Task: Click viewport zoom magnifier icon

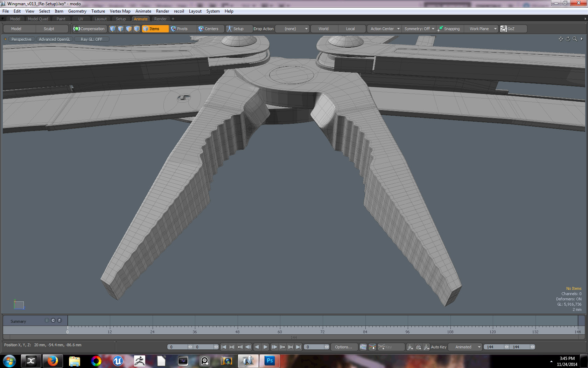Action: [575, 39]
